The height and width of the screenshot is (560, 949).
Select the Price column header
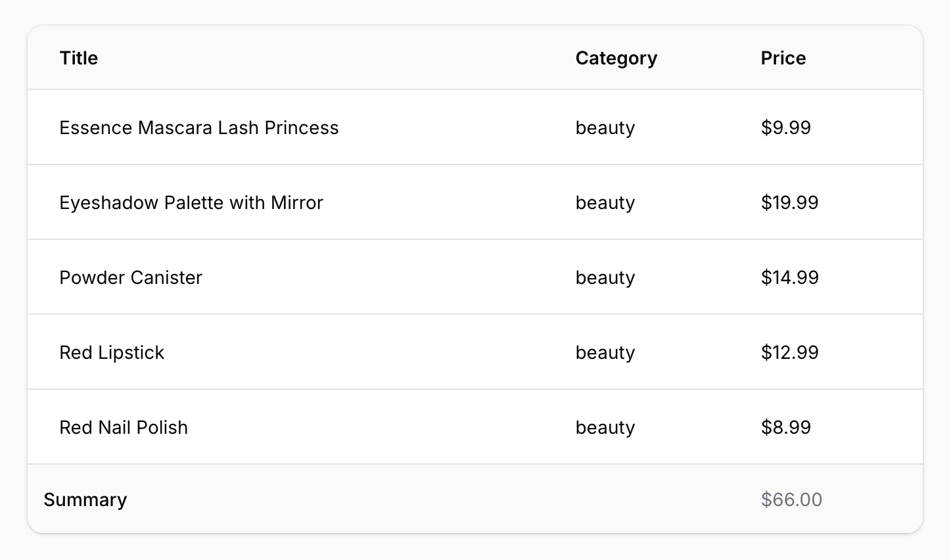click(783, 58)
